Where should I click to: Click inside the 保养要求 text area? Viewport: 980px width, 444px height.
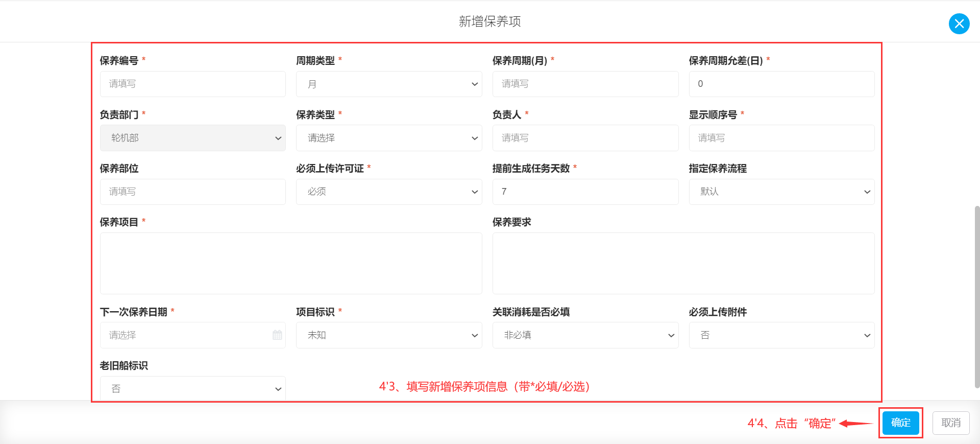(683, 263)
